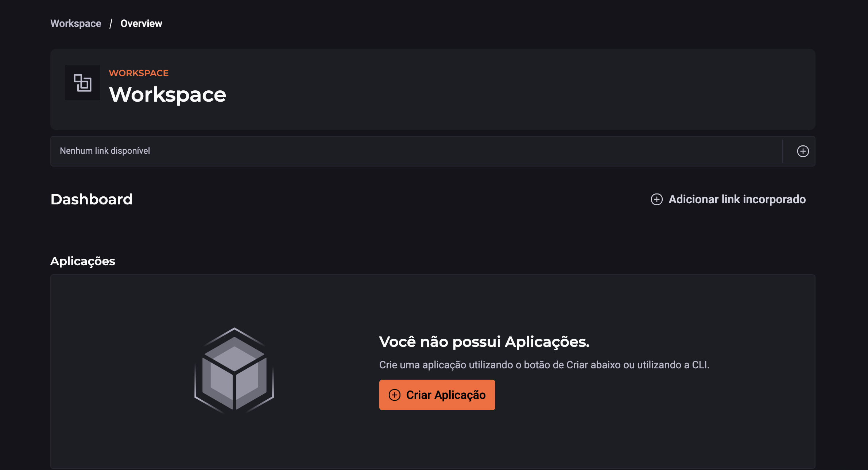Click the plus icon inside 'Criar Aplicação'
Image resolution: width=868 pixels, height=470 pixels.
click(x=395, y=395)
